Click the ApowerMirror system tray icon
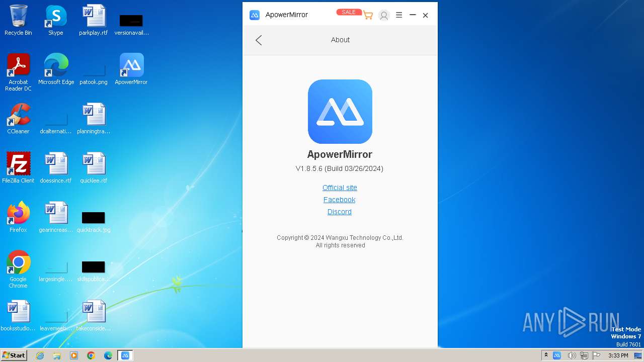Screen dimensions: 644x362 tap(557, 355)
